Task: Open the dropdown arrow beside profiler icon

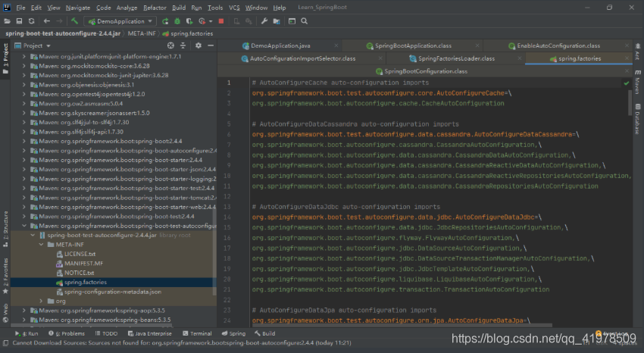Action: tap(211, 21)
